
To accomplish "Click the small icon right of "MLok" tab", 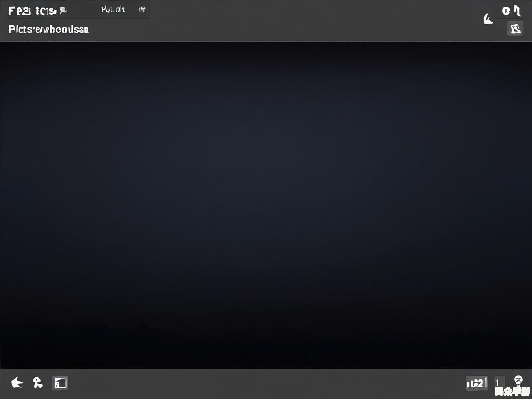I will pos(142,10).
